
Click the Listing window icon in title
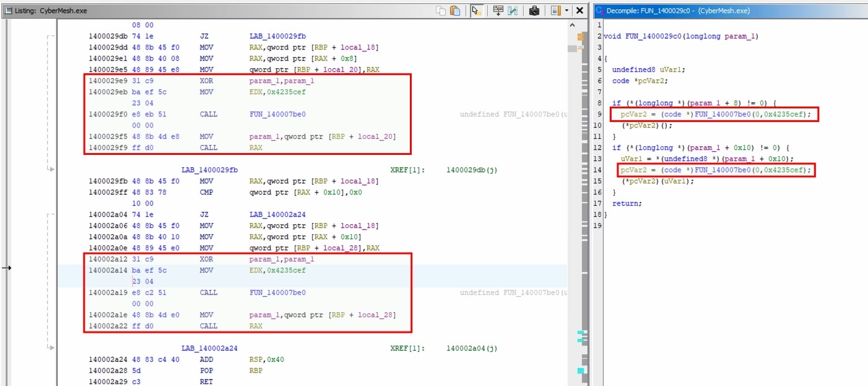9,11
